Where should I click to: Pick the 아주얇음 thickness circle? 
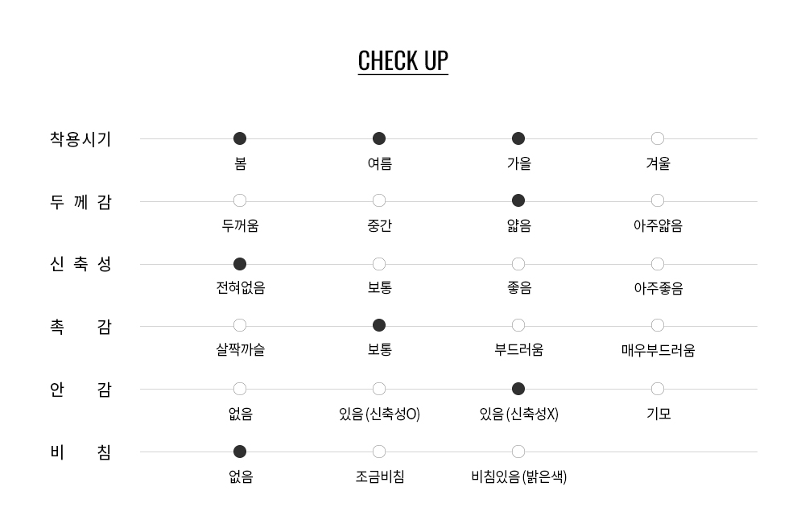[x=657, y=200]
